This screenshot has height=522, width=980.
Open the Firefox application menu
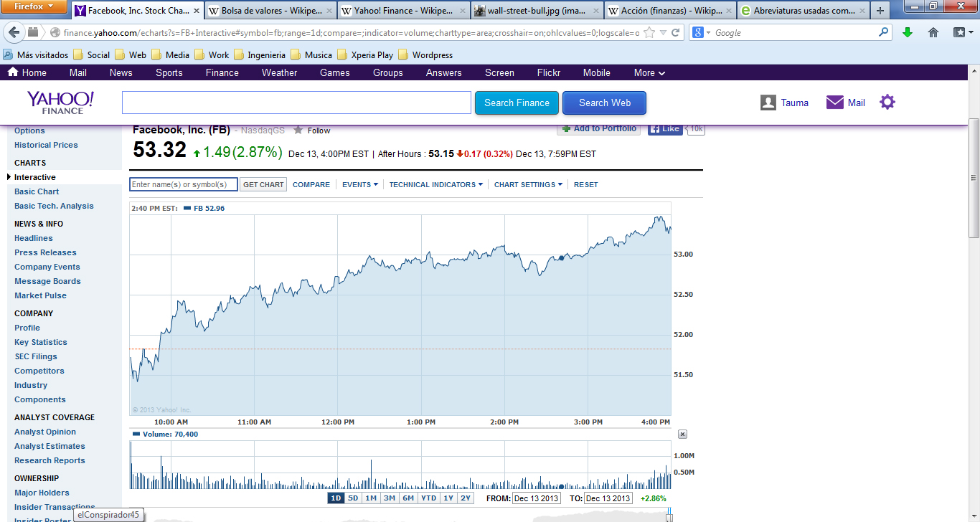click(x=34, y=7)
